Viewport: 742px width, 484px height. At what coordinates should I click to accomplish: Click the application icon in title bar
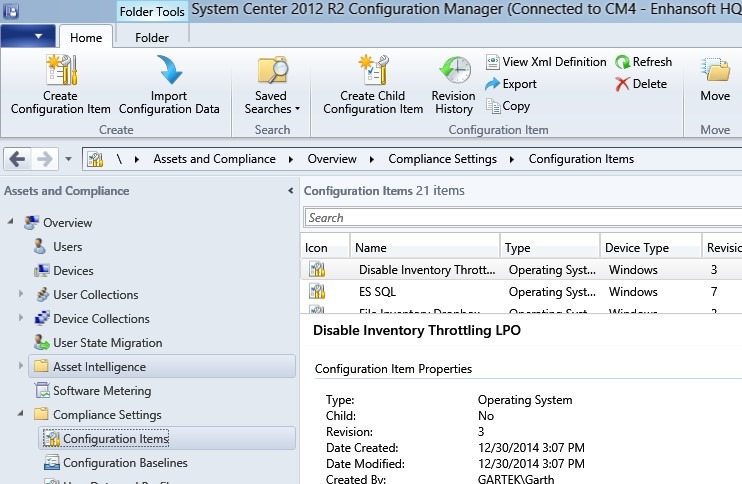coord(10,10)
